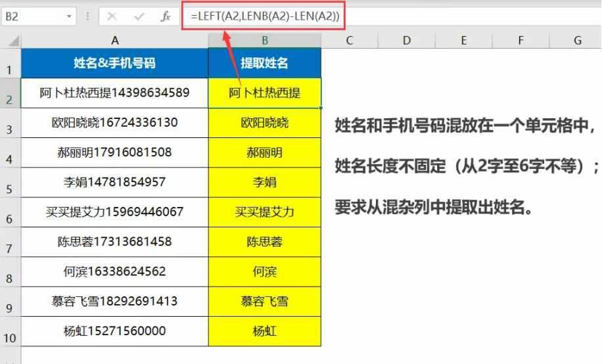Select column B header

265,41
